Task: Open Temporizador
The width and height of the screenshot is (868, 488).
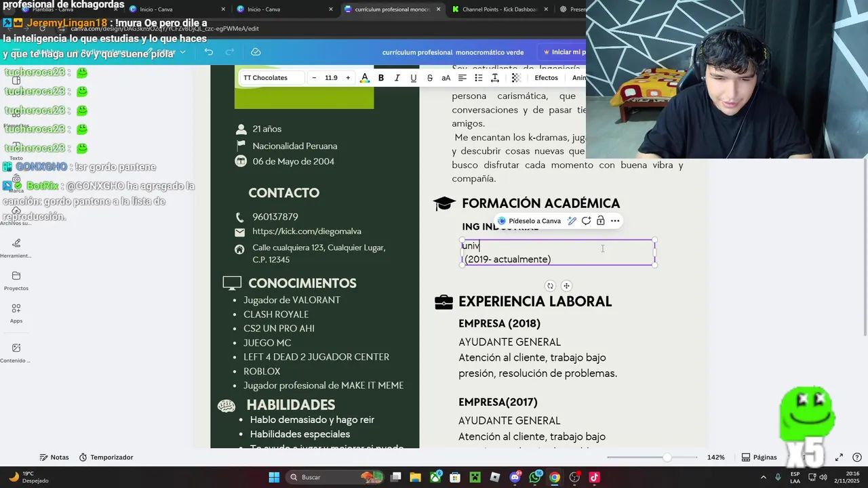Action: tap(106, 457)
